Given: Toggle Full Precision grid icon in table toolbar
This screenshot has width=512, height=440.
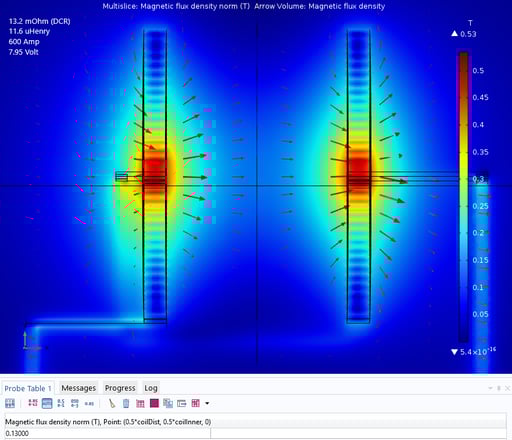Looking at the screenshot, I should coord(10,403).
